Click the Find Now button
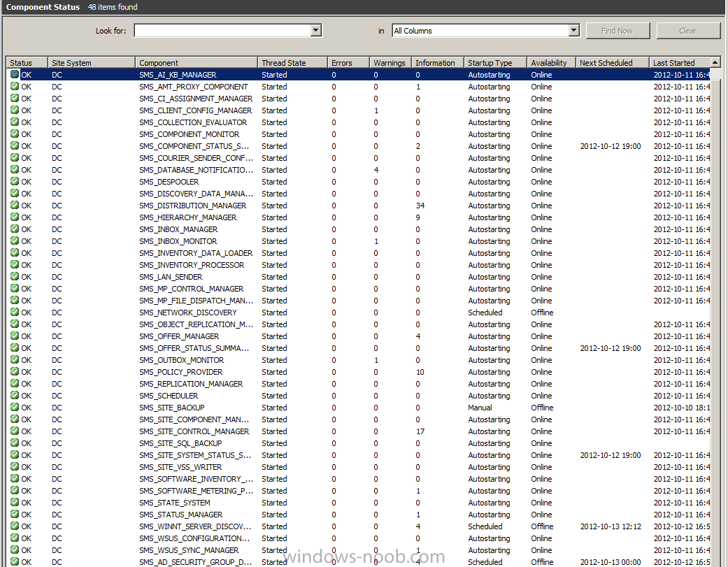728x567 pixels. (618, 31)
